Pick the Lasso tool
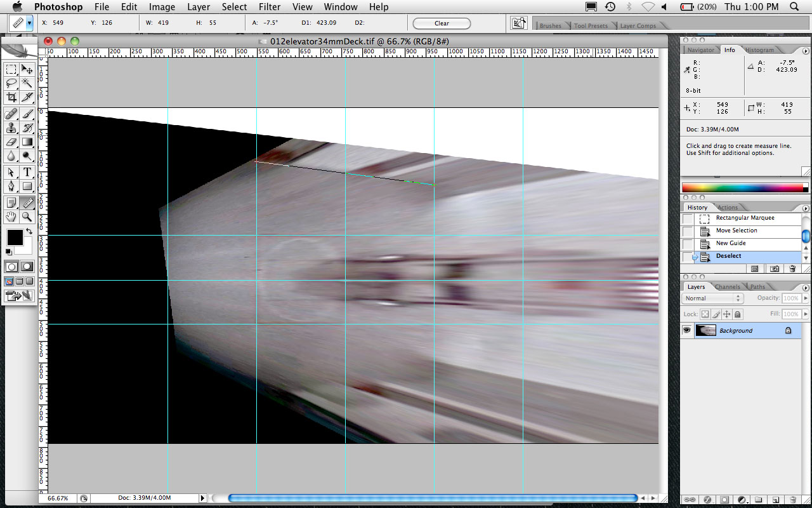This screenshot has width=812, height=508. click(x=11, y=83)
